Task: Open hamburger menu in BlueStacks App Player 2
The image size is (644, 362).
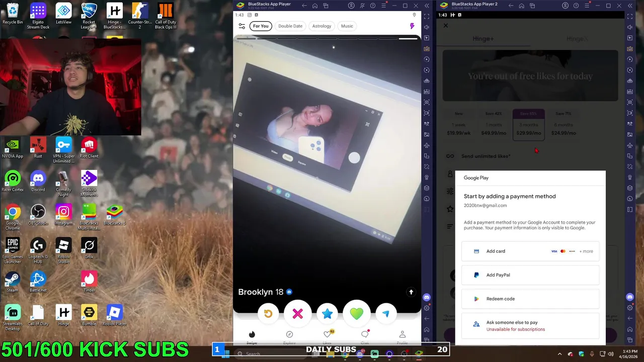Action: (x=587, y=6)
